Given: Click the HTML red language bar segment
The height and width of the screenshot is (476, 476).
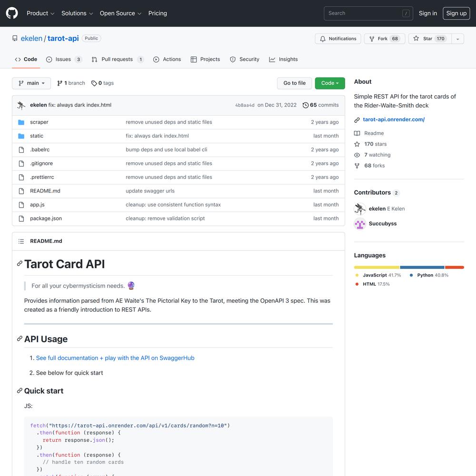Looking at the screenshot, I should tap(455, 268).
